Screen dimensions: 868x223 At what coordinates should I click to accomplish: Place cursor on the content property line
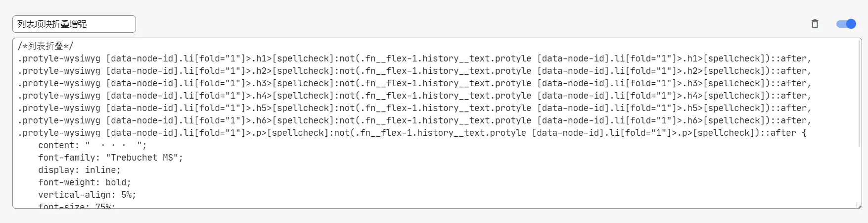[x=92, y=145]
